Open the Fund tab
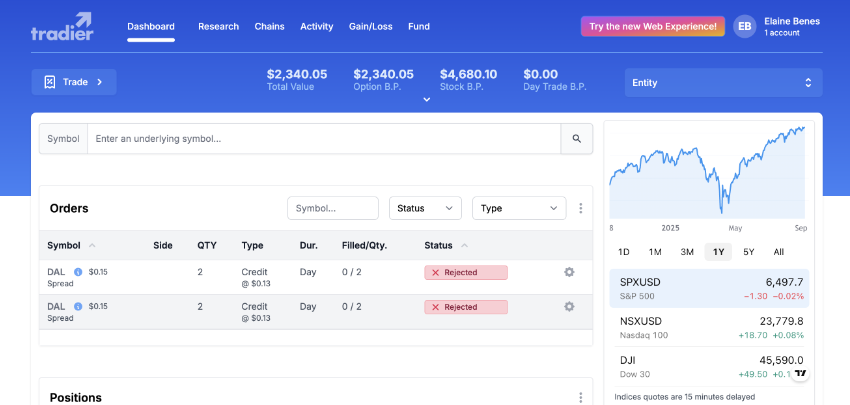850x405 pixels. click(x=419, y=26)
